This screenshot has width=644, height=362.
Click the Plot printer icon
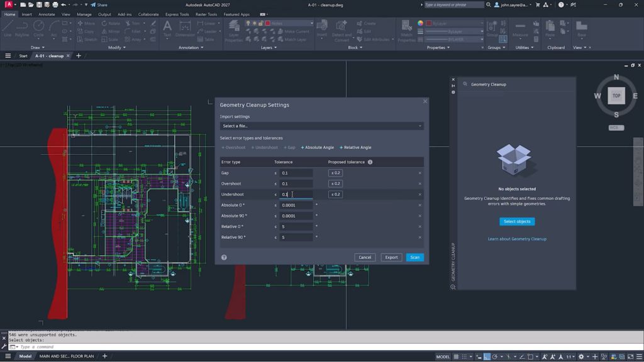(x=55, y=5)
